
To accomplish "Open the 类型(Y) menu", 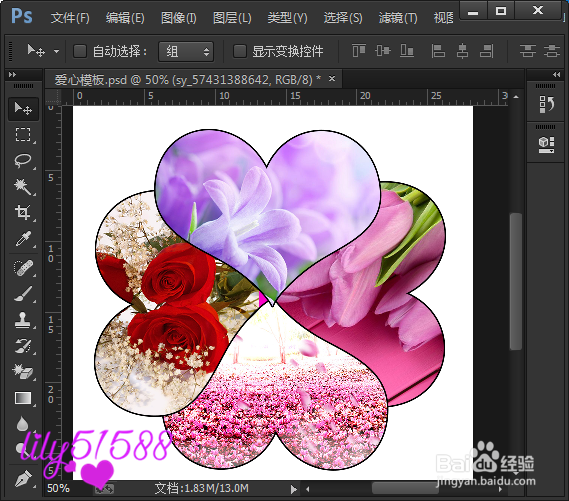I will click(287, 17).
